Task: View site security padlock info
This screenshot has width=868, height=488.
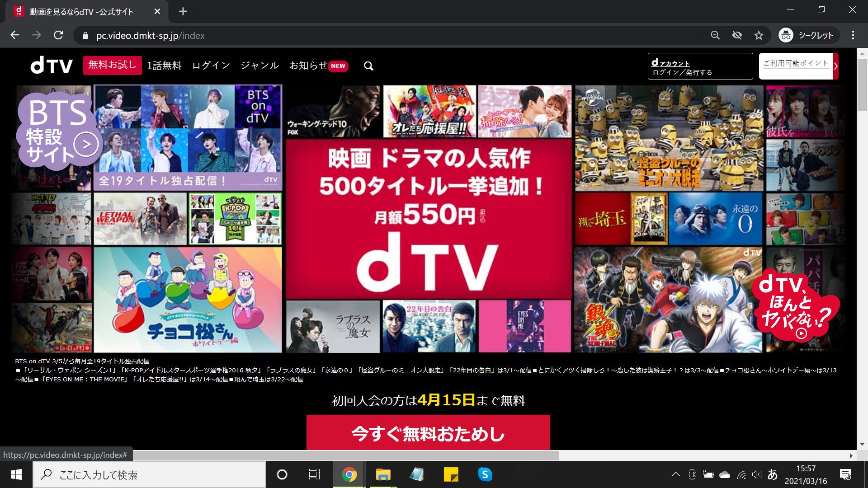Action: [x=85, y=36]
